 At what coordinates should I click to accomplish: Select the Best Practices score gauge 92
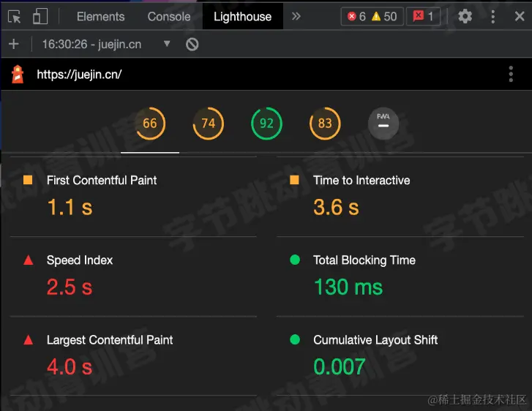[x=266, y=124]
